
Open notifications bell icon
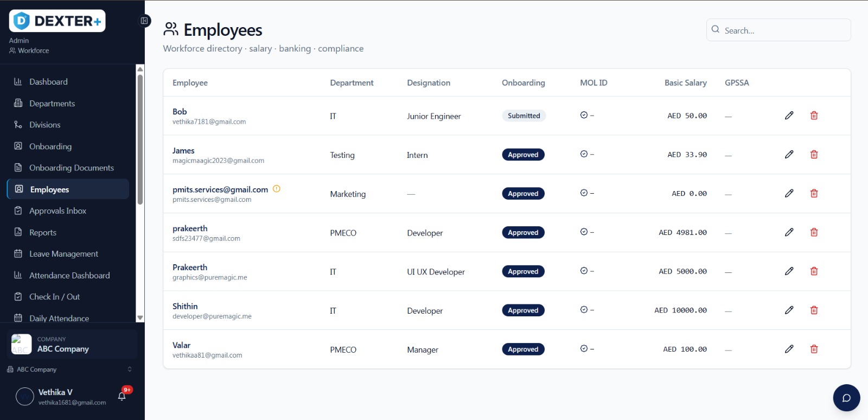(x=122, y=396)
